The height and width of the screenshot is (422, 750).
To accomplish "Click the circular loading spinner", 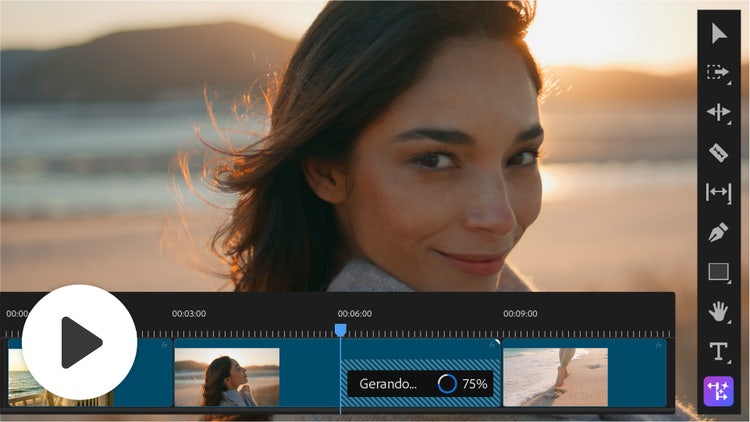I will point(447,384).
